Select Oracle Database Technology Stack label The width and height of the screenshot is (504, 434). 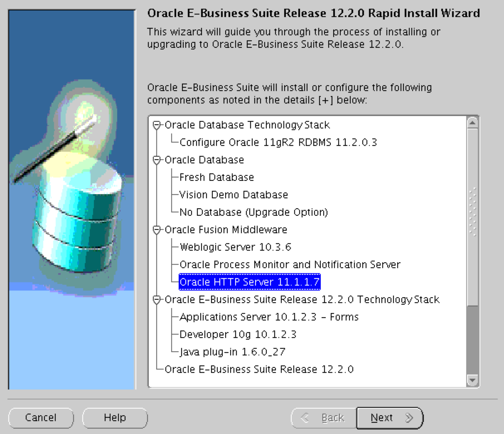pos(247,125)
